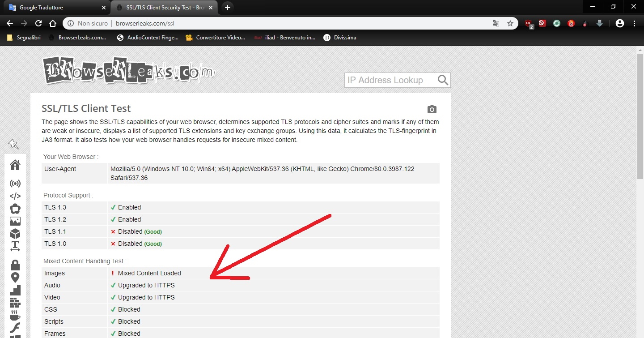View the Non sicuro site information
644x338 pixels.
point(88,23)
